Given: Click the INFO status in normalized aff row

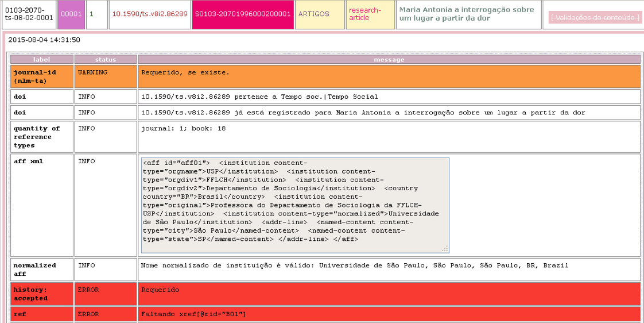Looking at the screenshot, I should click(106, 270).
